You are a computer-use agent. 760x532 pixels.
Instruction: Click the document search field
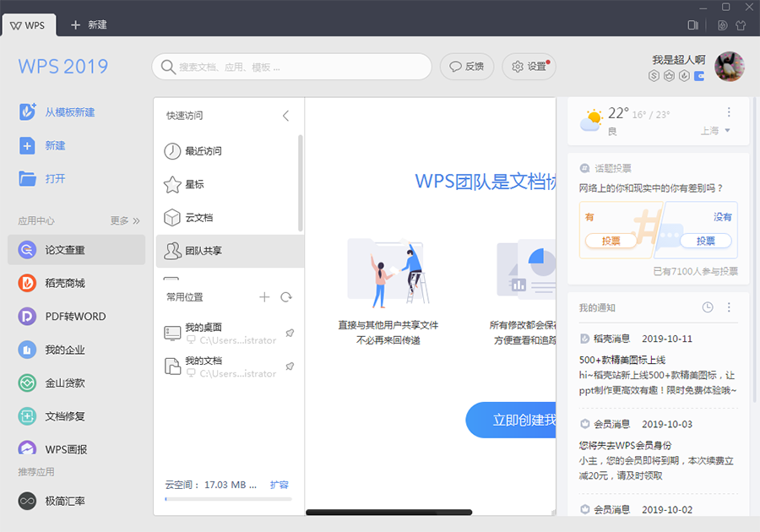(291, 67)
